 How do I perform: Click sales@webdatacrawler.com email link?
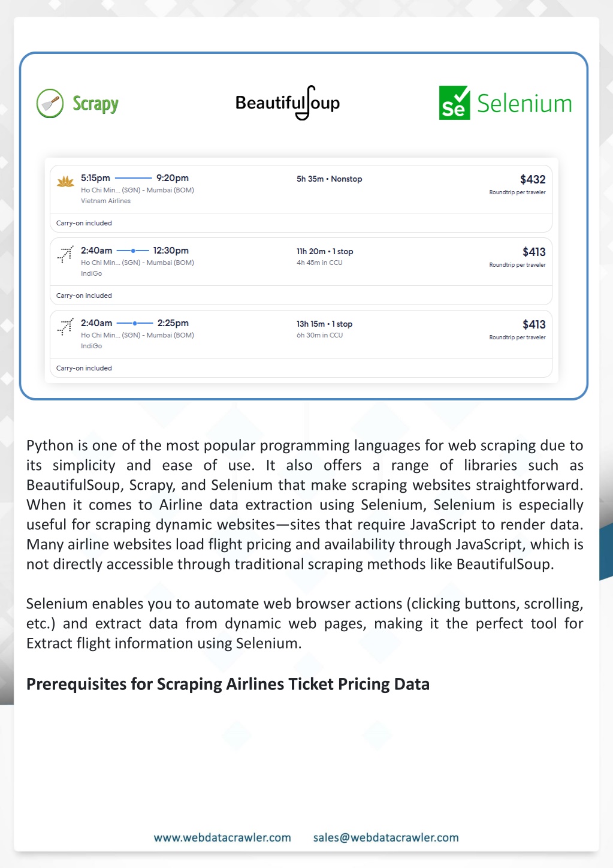coord(386,837)
